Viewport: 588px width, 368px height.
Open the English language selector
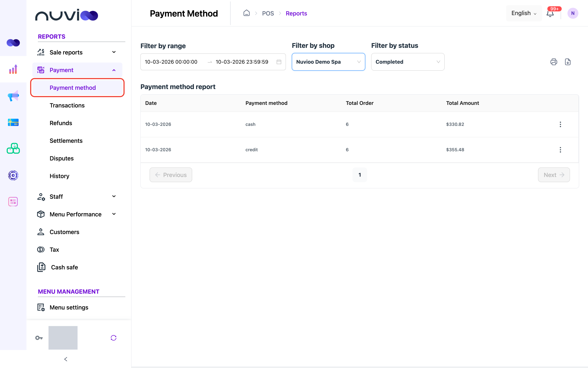click(524, 13)
